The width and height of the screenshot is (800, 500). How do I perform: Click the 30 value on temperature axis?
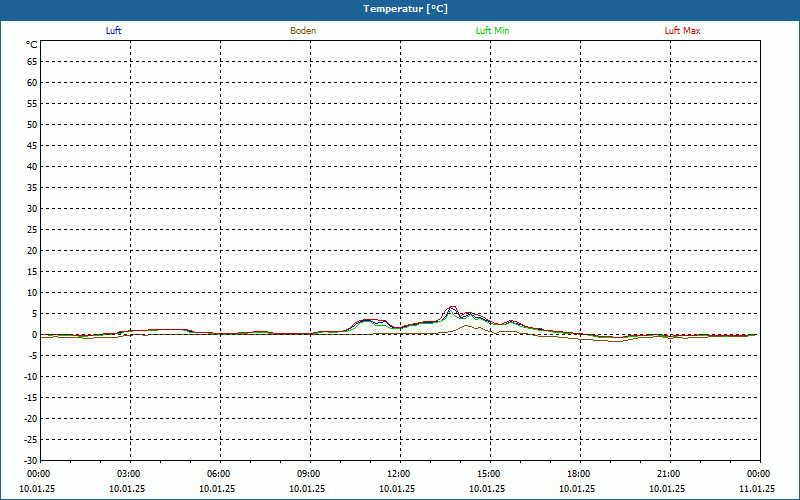tap(32, 209)
